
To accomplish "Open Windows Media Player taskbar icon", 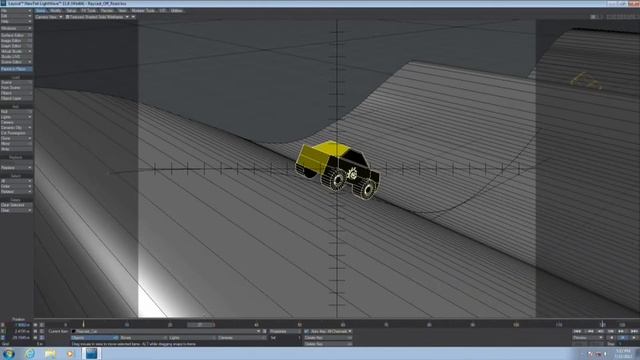I will pos(70,353).
